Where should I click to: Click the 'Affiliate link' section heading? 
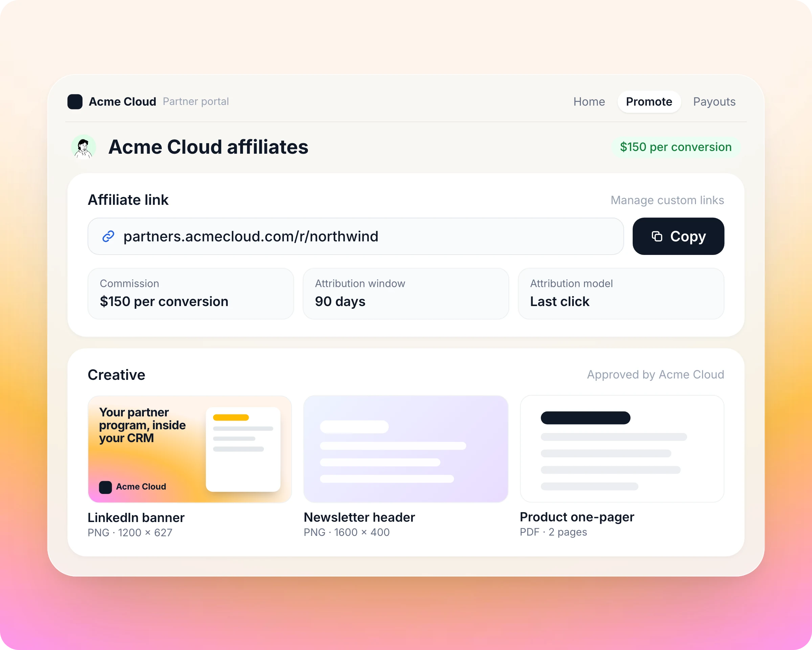128,200
